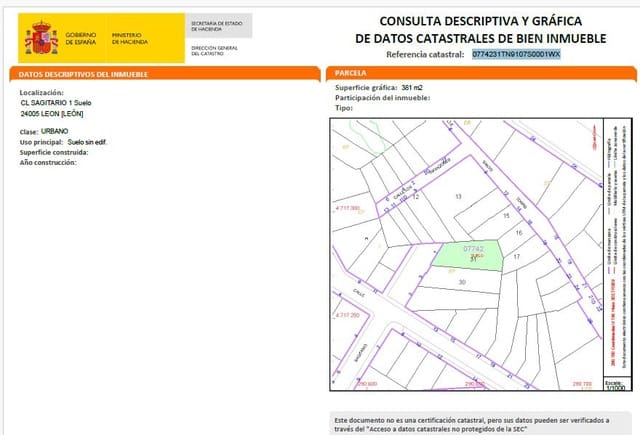Image resolution: width=640 pixels, height=435 pixels.
Task: Click the "PARCELA" section header
Action: 351,73
